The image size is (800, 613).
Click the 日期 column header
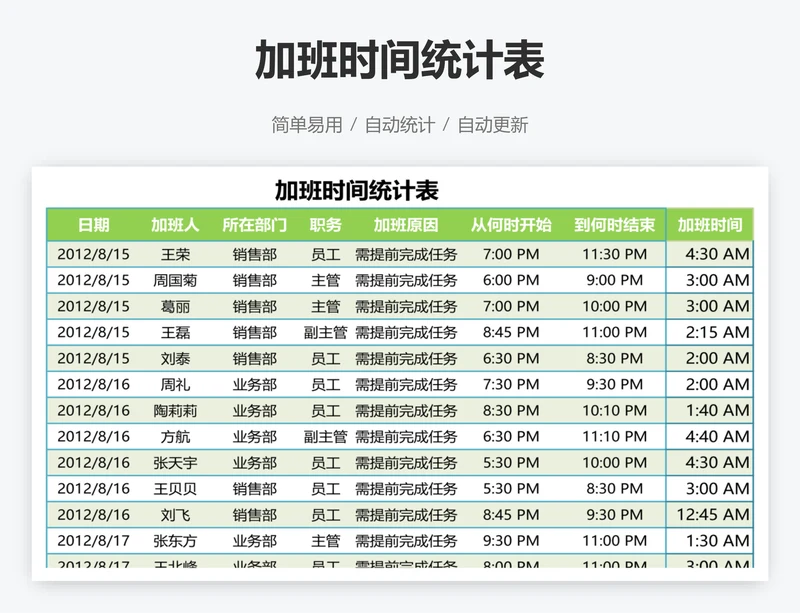coord(94,225)
